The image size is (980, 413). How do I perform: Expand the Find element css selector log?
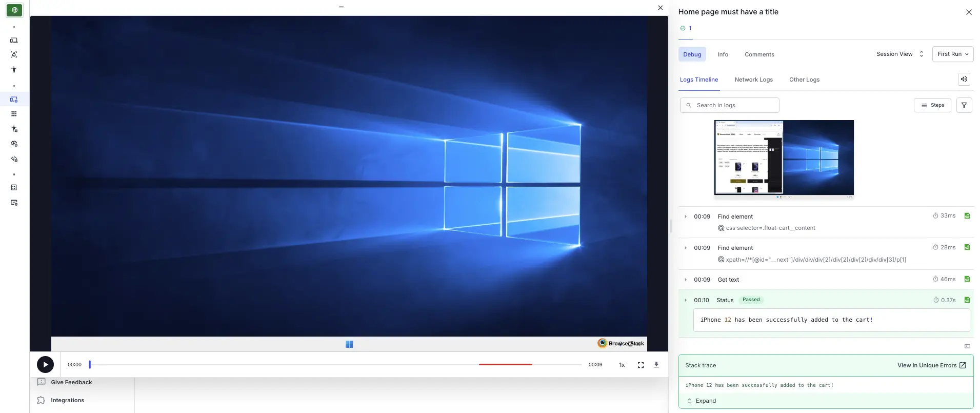pos(686,217)
